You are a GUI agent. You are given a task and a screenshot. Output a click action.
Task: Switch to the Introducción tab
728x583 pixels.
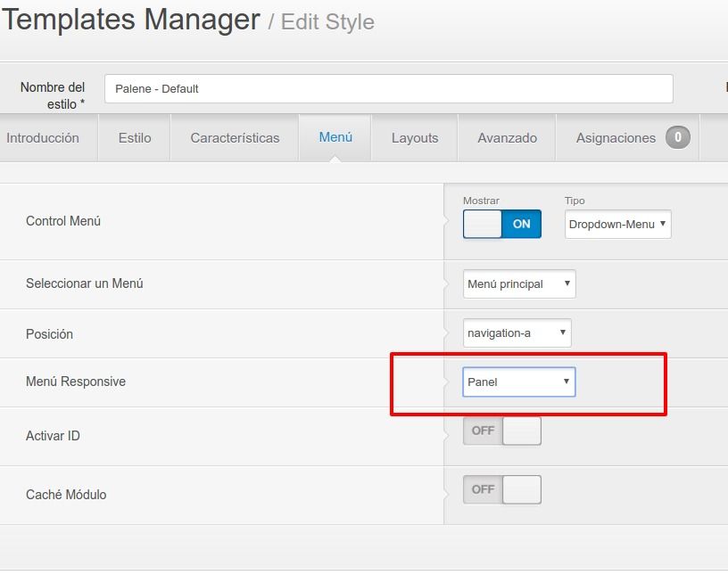click(x=43, y=138)
